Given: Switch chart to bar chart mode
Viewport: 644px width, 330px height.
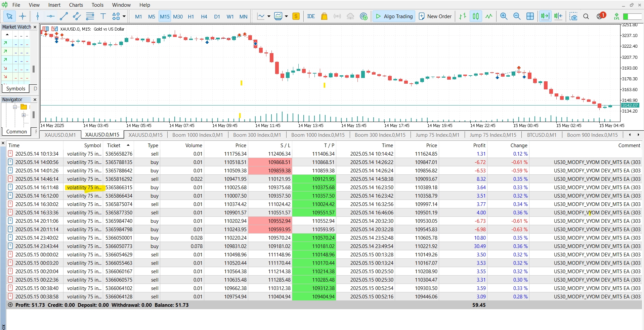Looking at the screenshot, I should (x=463, y=16).
